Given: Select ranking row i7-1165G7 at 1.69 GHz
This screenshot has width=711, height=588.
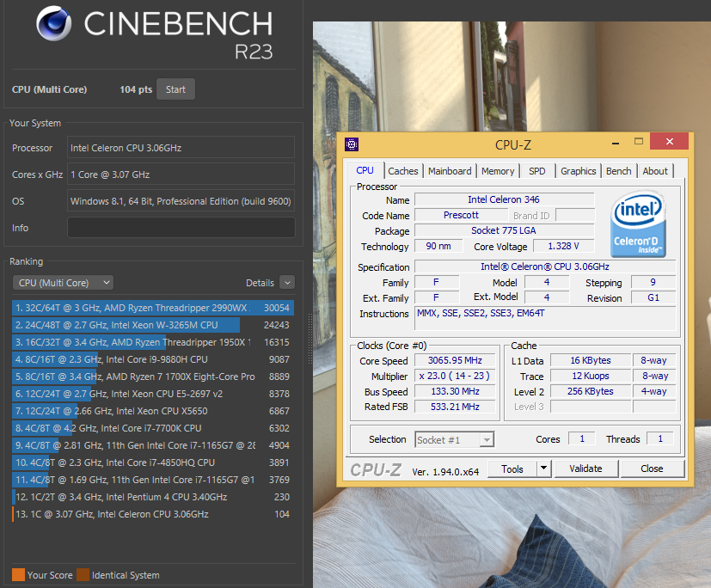Looking at the screenshot, I should tap(153, 480).
